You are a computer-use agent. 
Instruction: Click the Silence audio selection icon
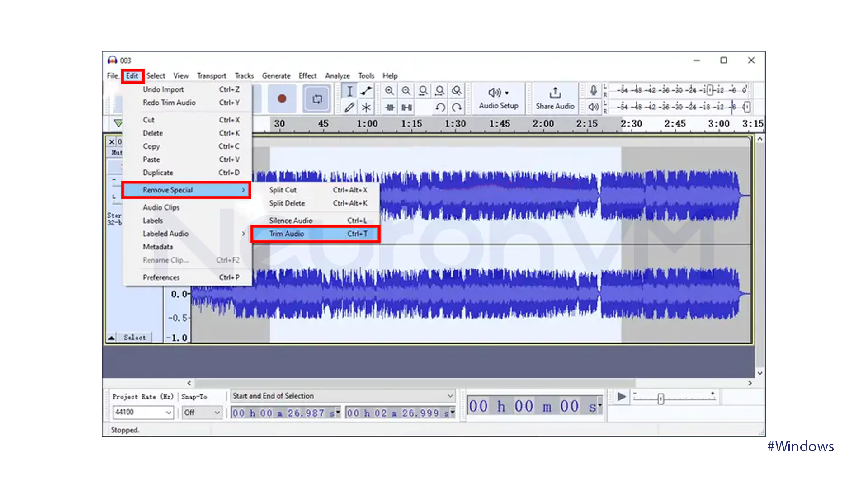(x=406, y=108)
